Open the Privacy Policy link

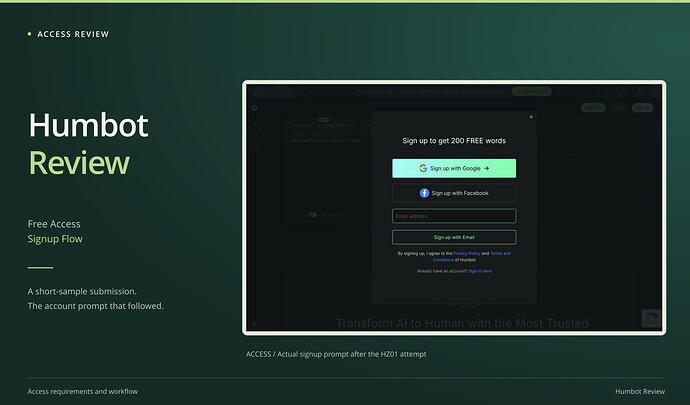(466, 254)
